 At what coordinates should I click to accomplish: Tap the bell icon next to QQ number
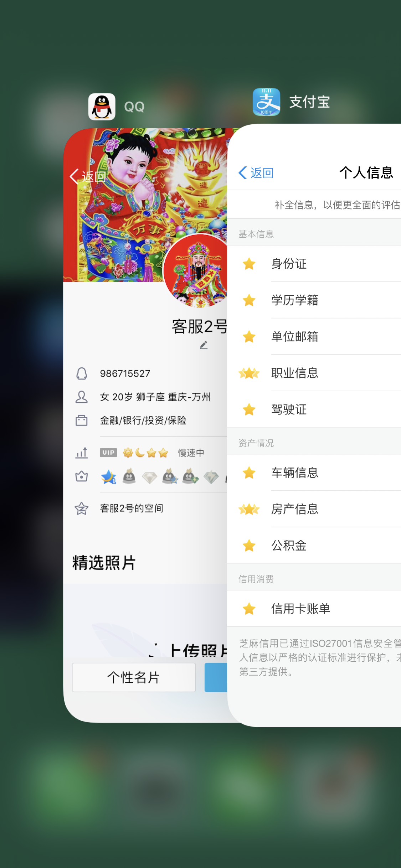tap(82, 373)
